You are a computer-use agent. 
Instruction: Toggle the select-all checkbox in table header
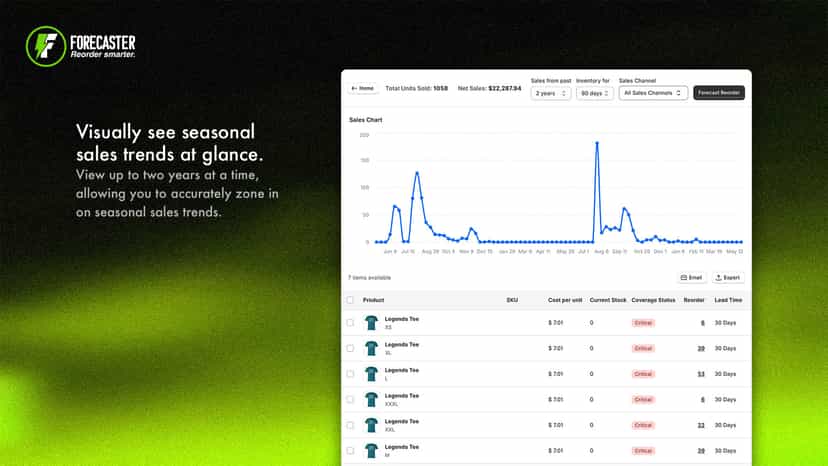pyautogui.click(x=350, y=300)
